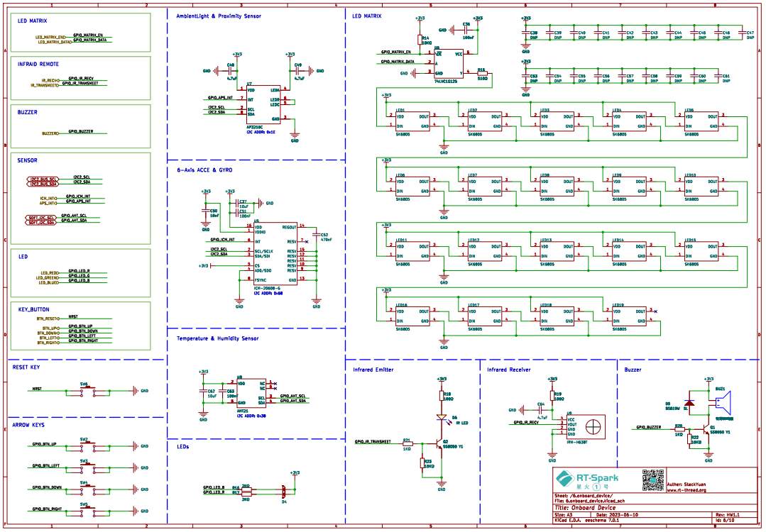Open the www.rt-thread.org link
Screen dimensions: 766x532
tap(686, 490)
